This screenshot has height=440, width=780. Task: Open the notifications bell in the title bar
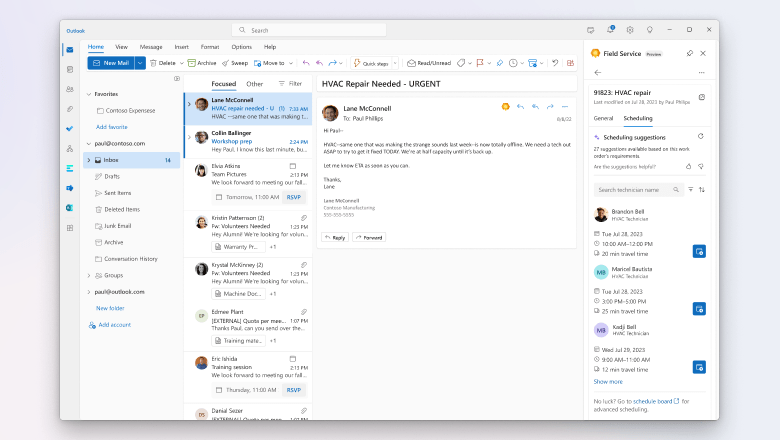click(609, 30)
